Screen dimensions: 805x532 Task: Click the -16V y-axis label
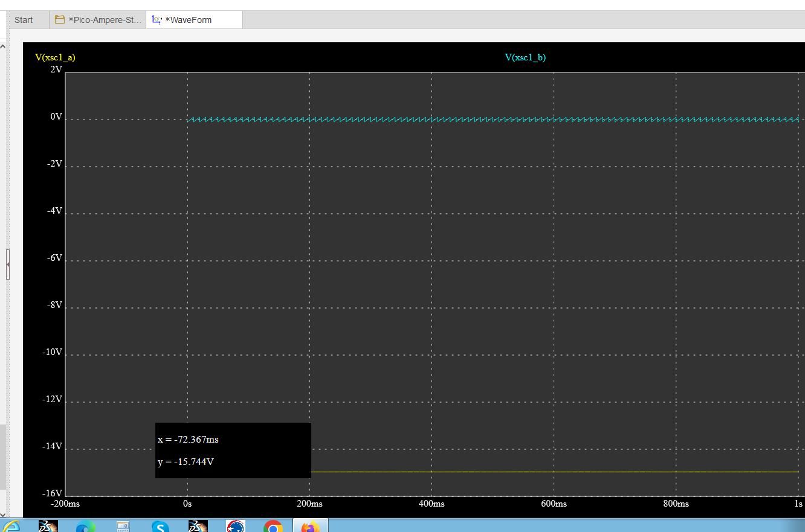(53, 493)
